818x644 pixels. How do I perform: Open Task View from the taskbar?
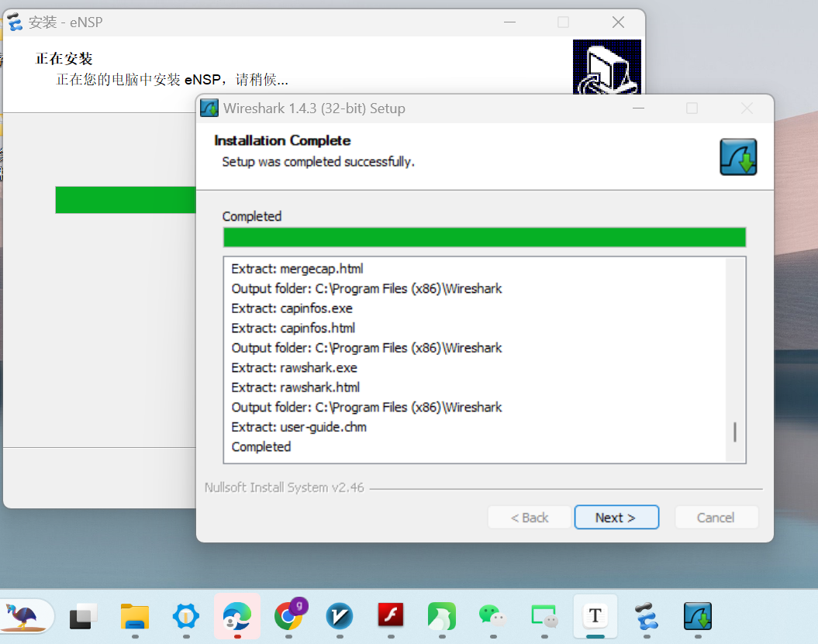[83, 617]
